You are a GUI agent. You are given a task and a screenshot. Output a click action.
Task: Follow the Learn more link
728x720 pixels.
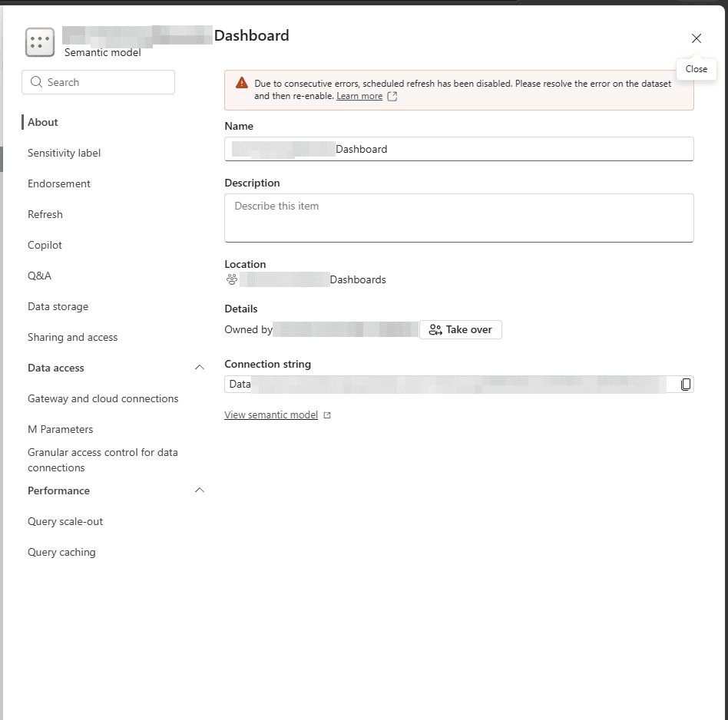tap(359, 96)
